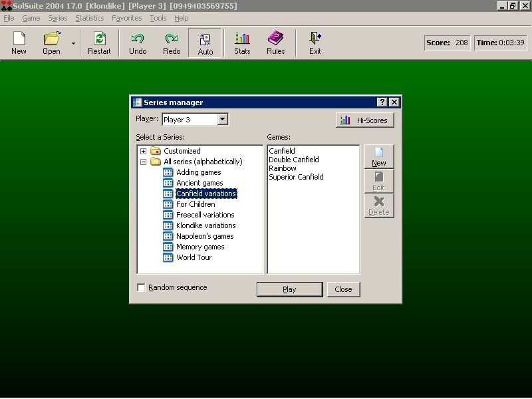Screen dimensions: 532x399
Task: Open the File menu
Action: [x=9, y=18]
